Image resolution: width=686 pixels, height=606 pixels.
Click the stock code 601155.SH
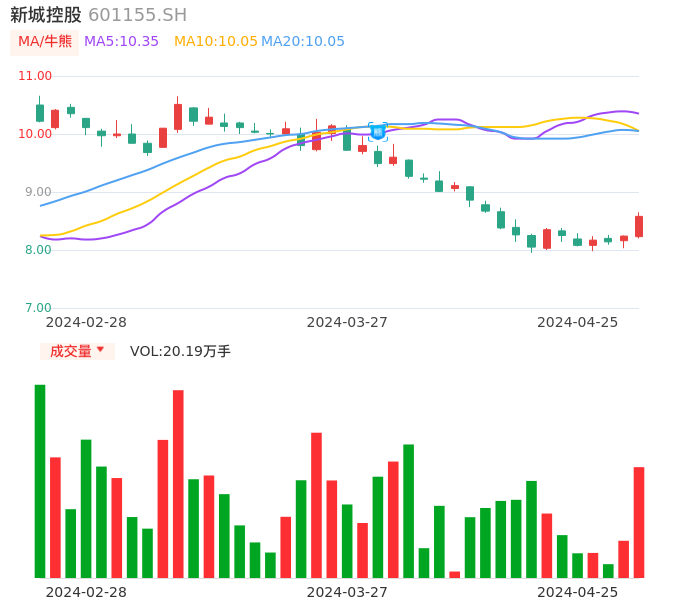click(x=138, y=15)
